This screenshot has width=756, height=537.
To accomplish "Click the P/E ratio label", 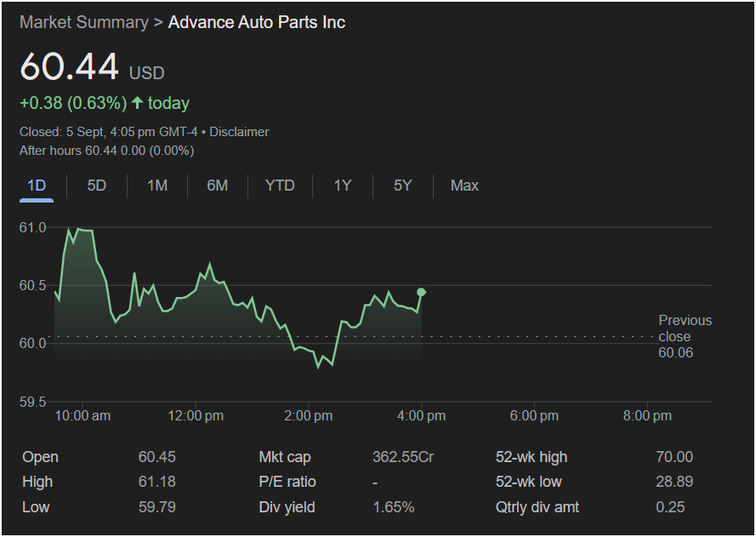I will [287, 482].
